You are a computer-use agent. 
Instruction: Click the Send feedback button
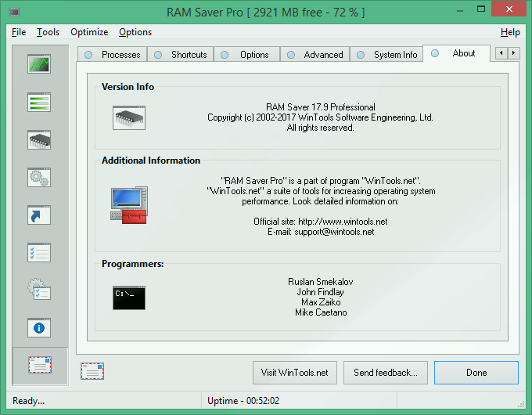386,373
